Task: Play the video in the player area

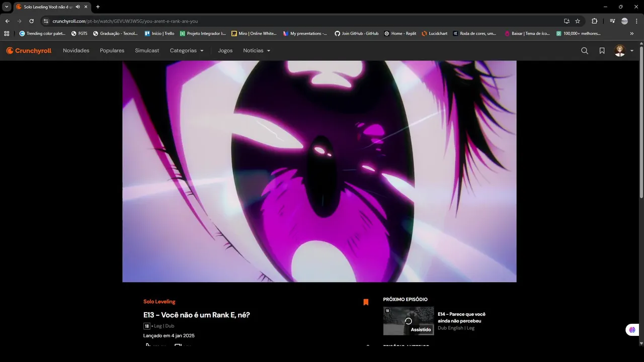Action: [x=319, y=171]
